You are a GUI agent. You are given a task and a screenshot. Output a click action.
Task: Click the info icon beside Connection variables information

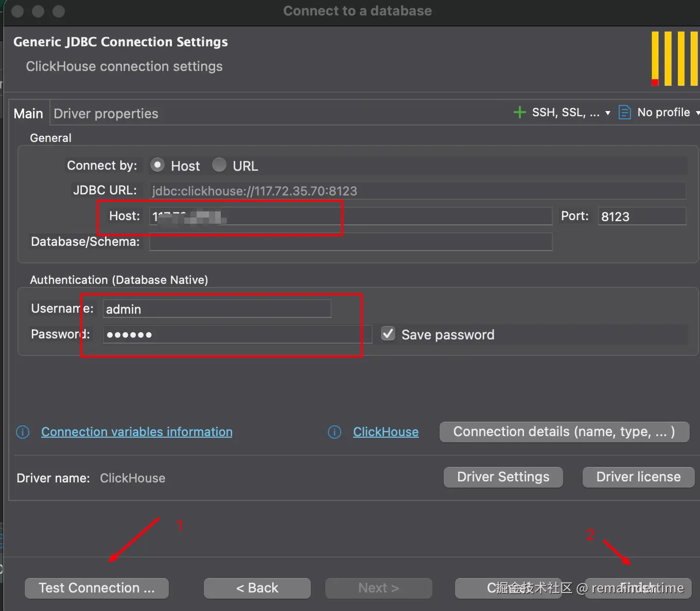pyautogui.click(x=23, y=432)
